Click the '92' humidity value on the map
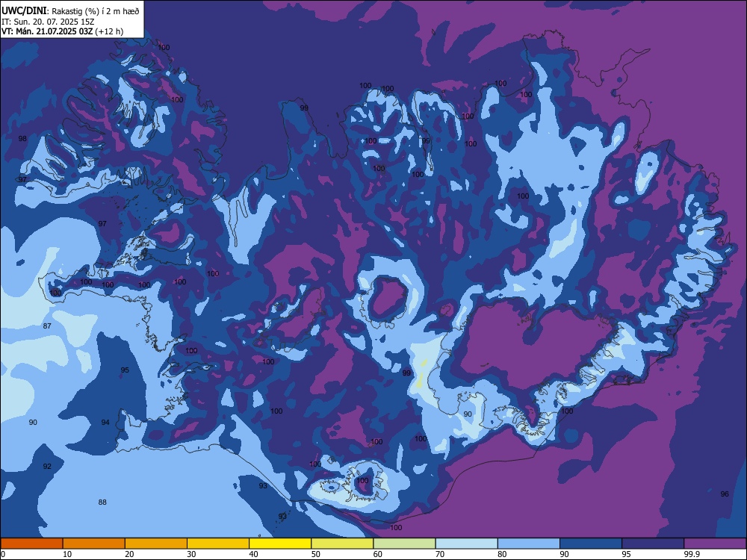The height and width of the screenshot is (560, 747). coord(47,466)
